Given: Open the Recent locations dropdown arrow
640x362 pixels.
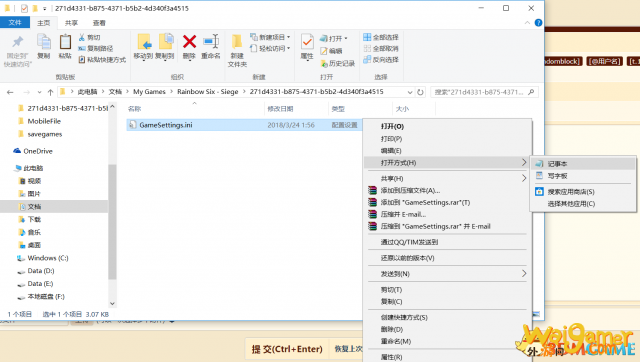Looking at the screenshot, I should 39,92.
